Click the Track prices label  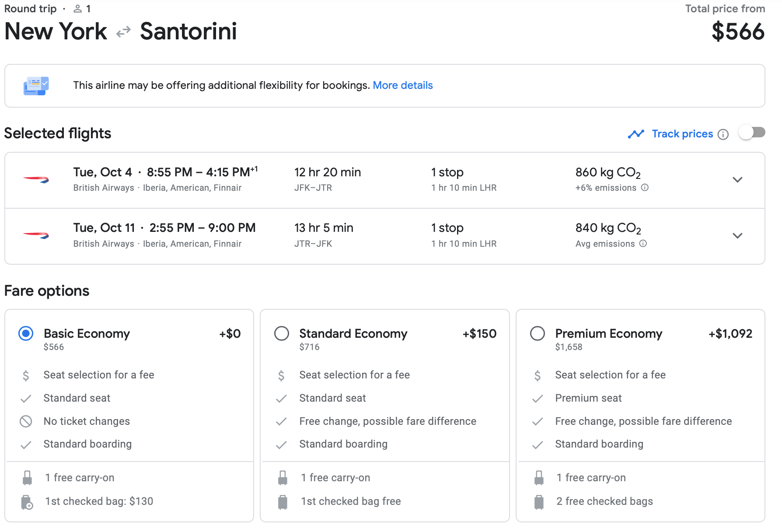pyautogui.click(x=682, y=134)
